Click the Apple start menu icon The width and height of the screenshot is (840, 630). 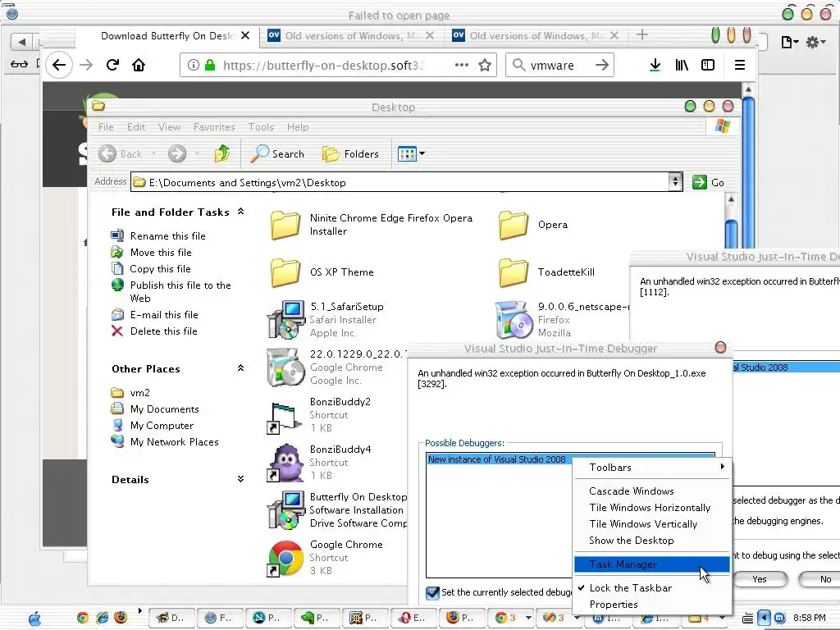(34, 619)
